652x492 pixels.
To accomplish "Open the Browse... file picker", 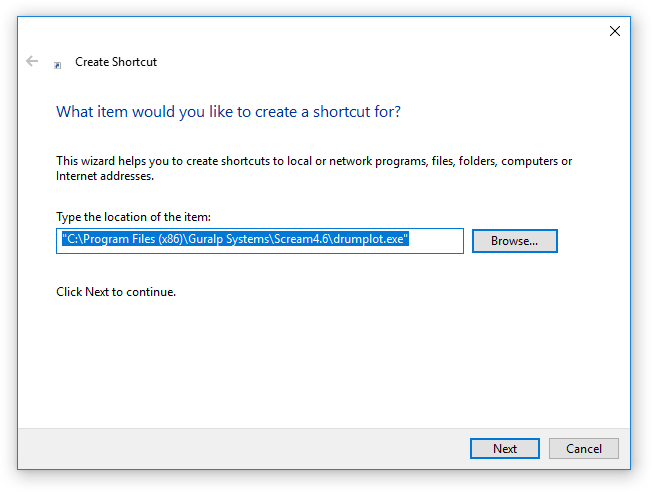I will (x=514, y=241).
